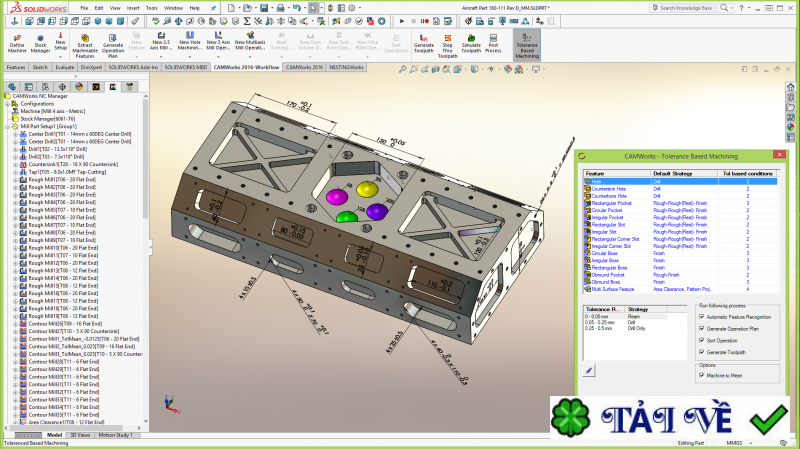
Task: Run Generate Operation Plan command
Action: [x=113, y=41]
